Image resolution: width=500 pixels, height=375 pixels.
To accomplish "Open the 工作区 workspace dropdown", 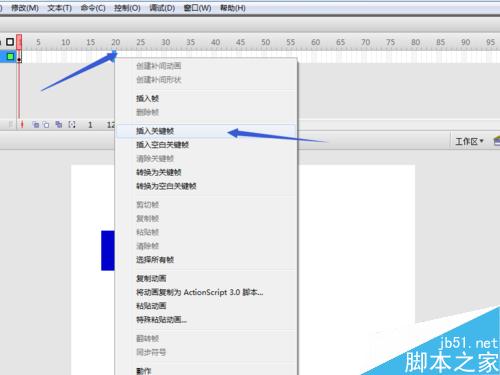I will click(469, 141).
